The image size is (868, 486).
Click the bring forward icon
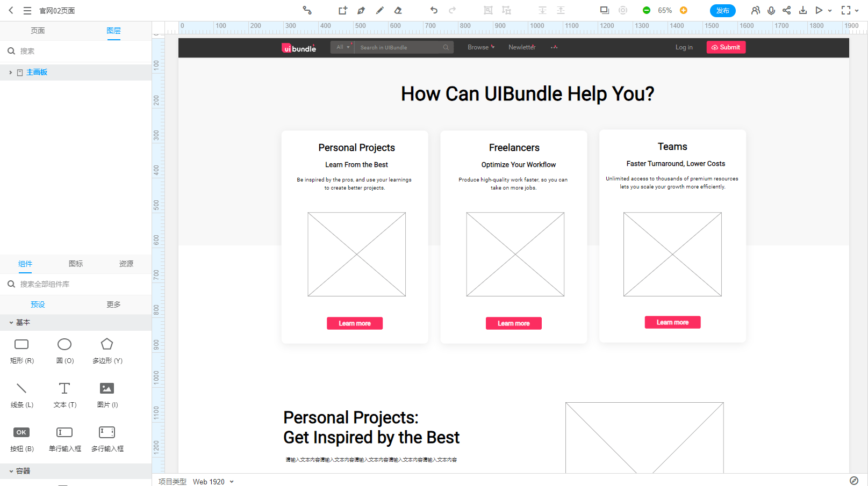coord(542,10)
